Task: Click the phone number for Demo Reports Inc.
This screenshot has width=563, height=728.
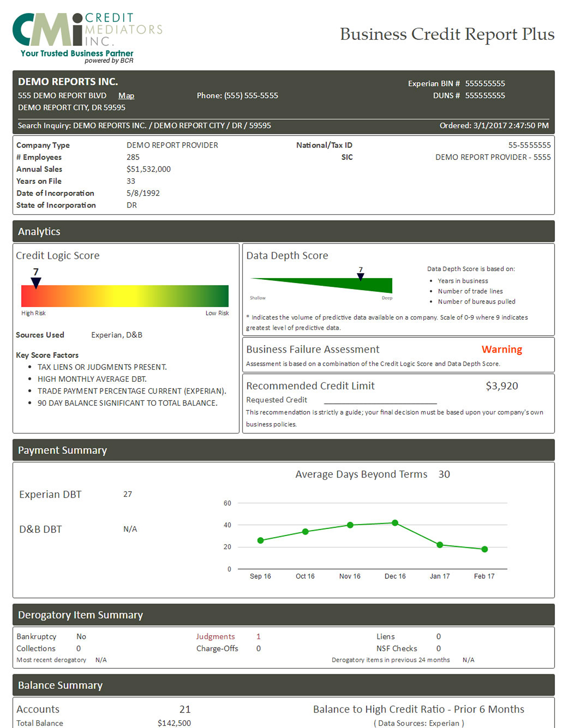Action: point(251,96)
